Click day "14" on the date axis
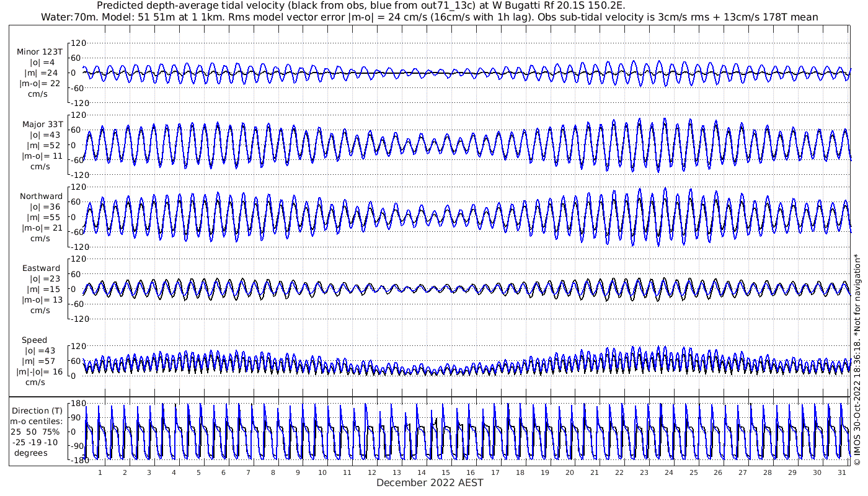This screenshot has height=496, width=868. click(x=421, y=472)
